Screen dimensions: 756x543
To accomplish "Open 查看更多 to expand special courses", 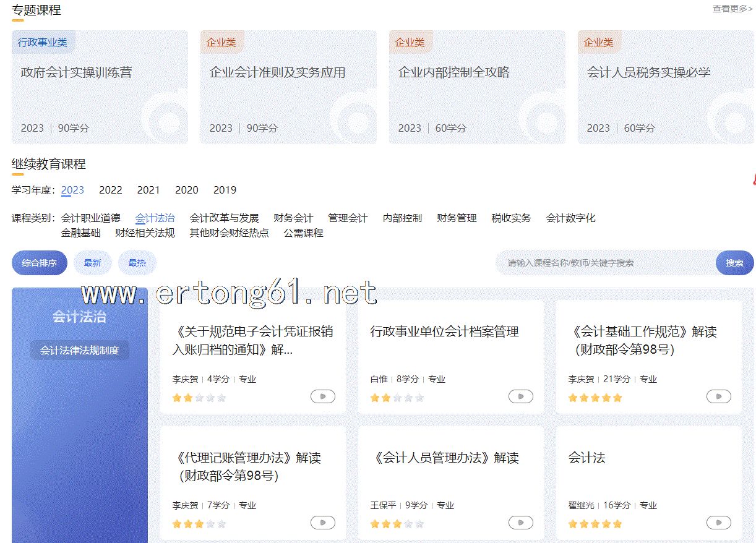I will (732, 9).
